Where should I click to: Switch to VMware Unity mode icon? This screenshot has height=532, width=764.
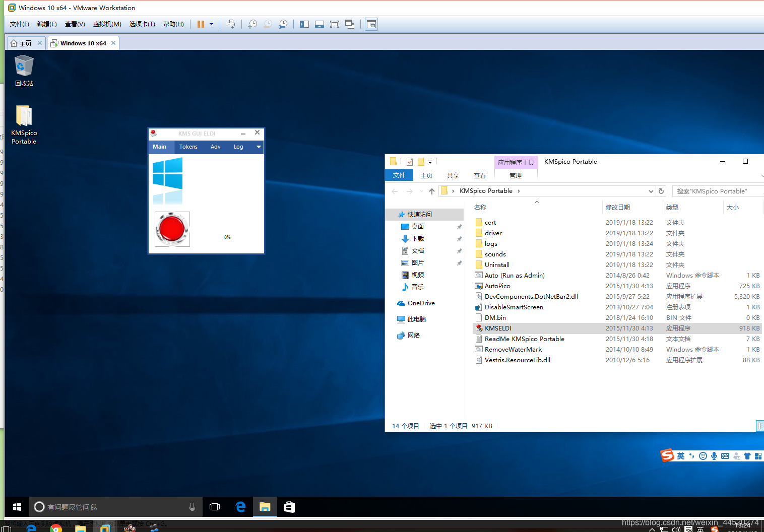point(350,24)
